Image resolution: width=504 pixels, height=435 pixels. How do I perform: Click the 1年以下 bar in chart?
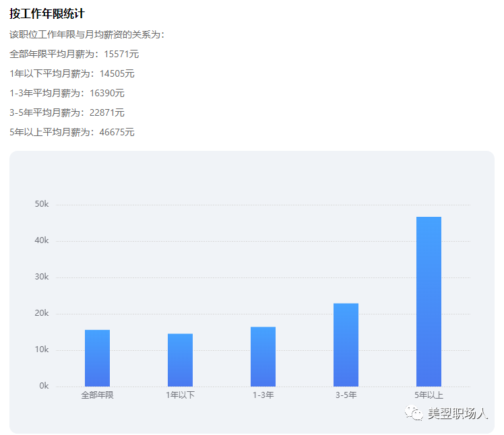pyautogui.click(x=181, y=360)
